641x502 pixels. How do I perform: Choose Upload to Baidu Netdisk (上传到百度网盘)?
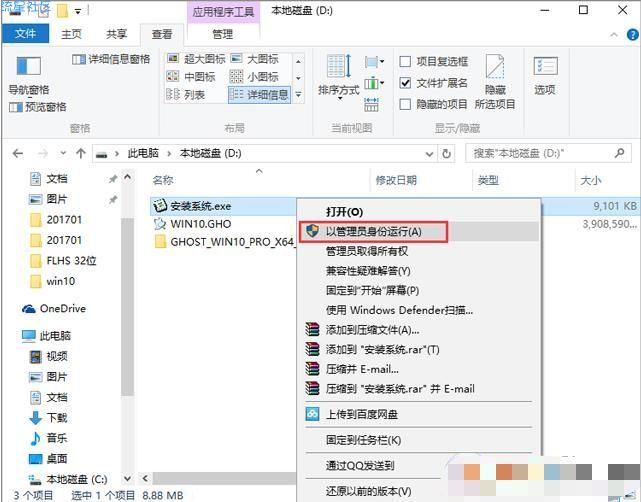361,415
